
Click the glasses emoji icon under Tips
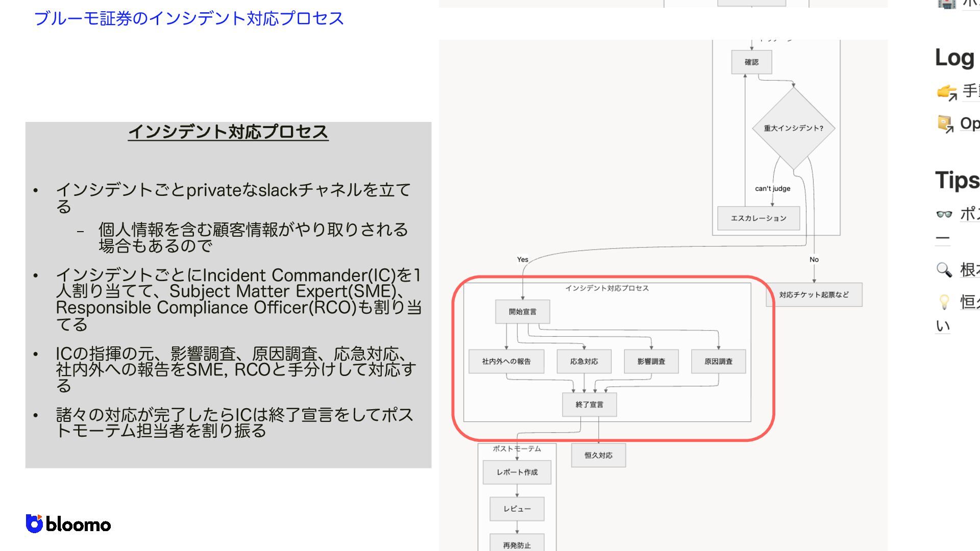pos(944,214)
